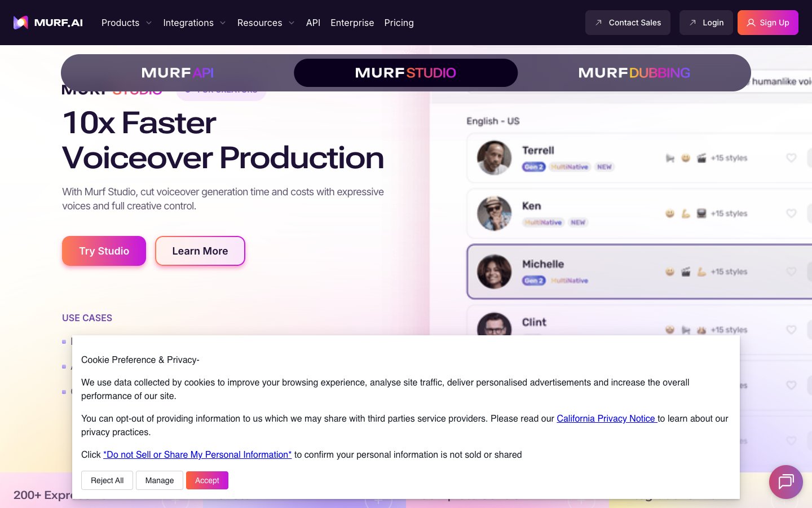Like the Michelle voice via heart
The image size is (812, 508).
tap(791, 271)
